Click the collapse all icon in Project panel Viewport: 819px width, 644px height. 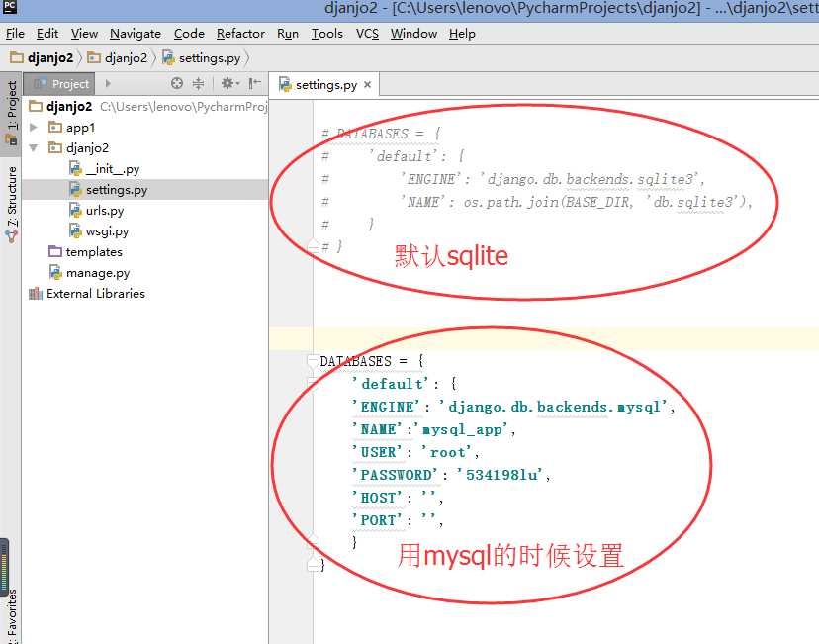(x=199, y=83)
